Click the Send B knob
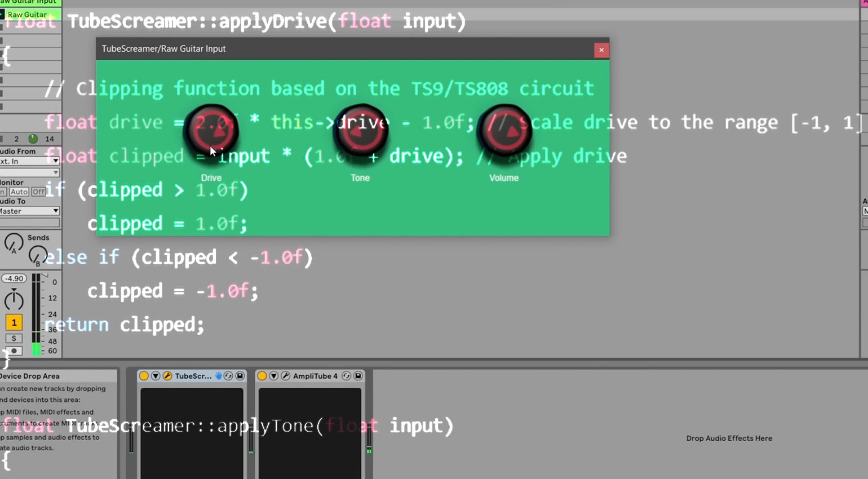 pyautogui.click(x=37, y=255)
